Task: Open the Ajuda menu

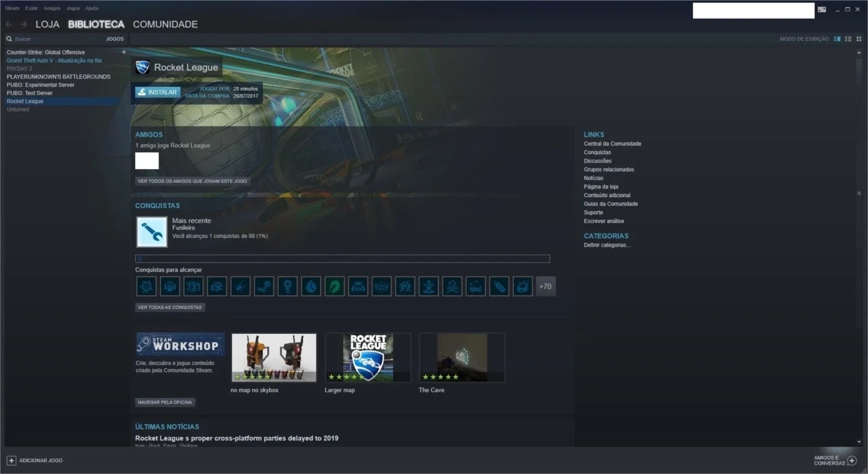Action: tap(91, 9)
